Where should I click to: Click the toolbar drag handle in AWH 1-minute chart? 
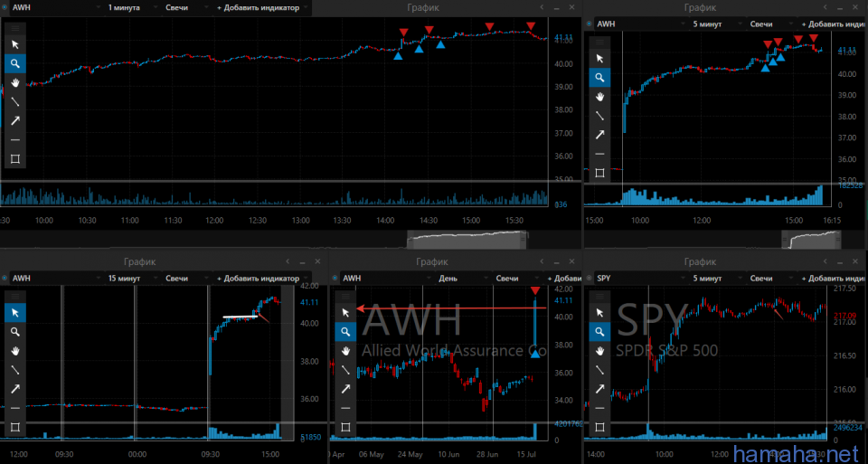tap(15, 28)
